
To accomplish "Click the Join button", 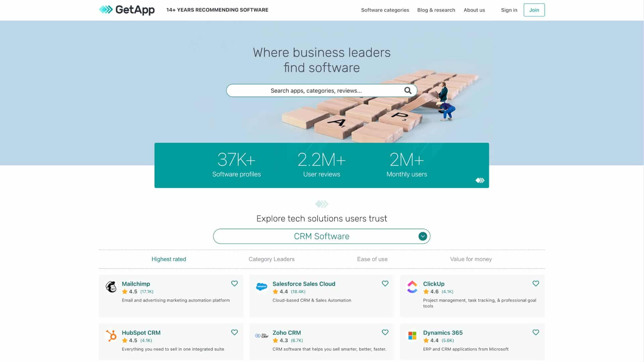I will 534,10.
